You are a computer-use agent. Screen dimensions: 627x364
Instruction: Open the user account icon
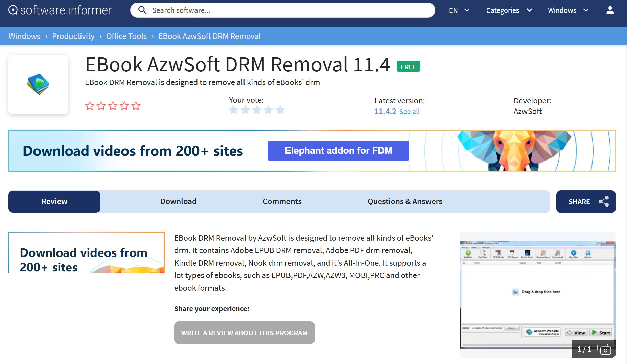click(610, 10)
